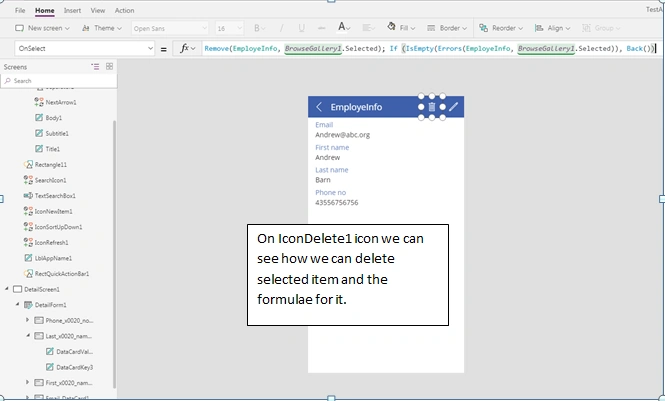Switch tree view to thumbnail grid icon
The height and width of the screenshot is (401, 665).
(109, 66)
